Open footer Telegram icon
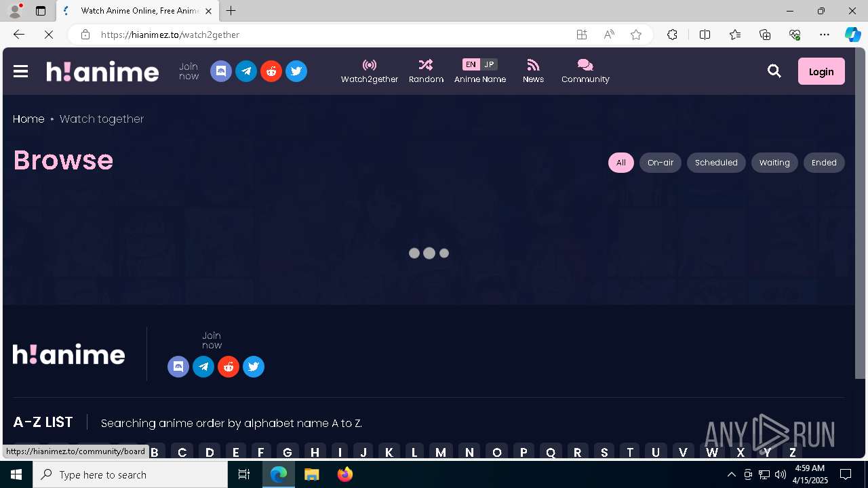The height and width of the screenshot is (488, 868). pyautogui.click(x=203, y=367)
